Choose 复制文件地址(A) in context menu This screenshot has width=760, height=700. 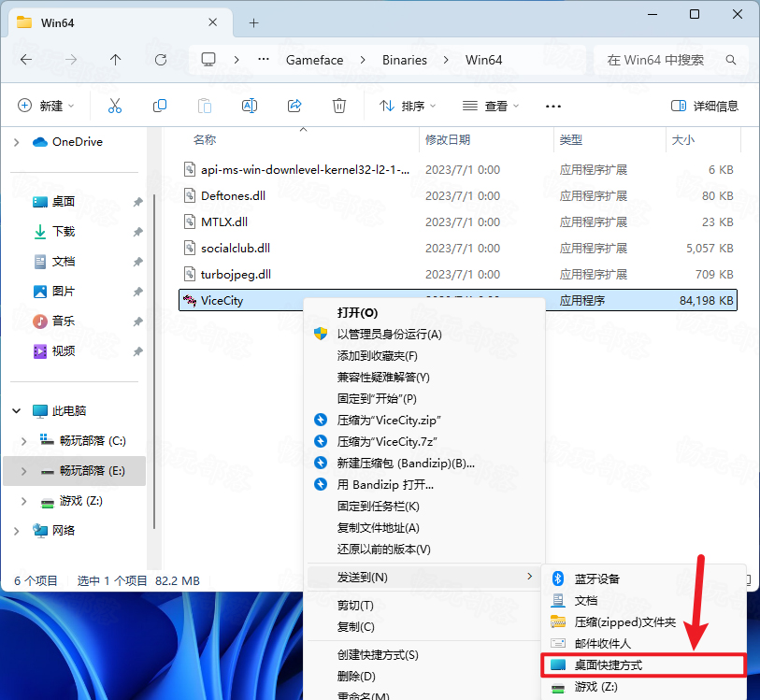point(424,527)
